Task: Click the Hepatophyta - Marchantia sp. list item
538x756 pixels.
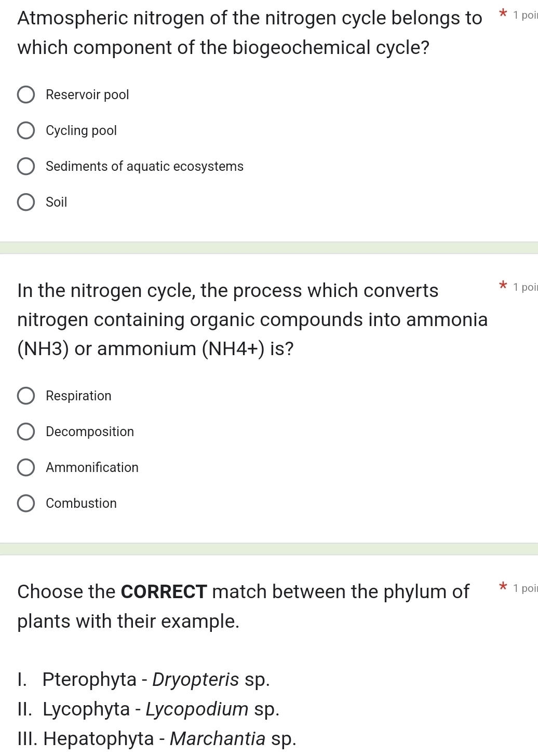Action: pyautogui.click(x=157, y=738)
